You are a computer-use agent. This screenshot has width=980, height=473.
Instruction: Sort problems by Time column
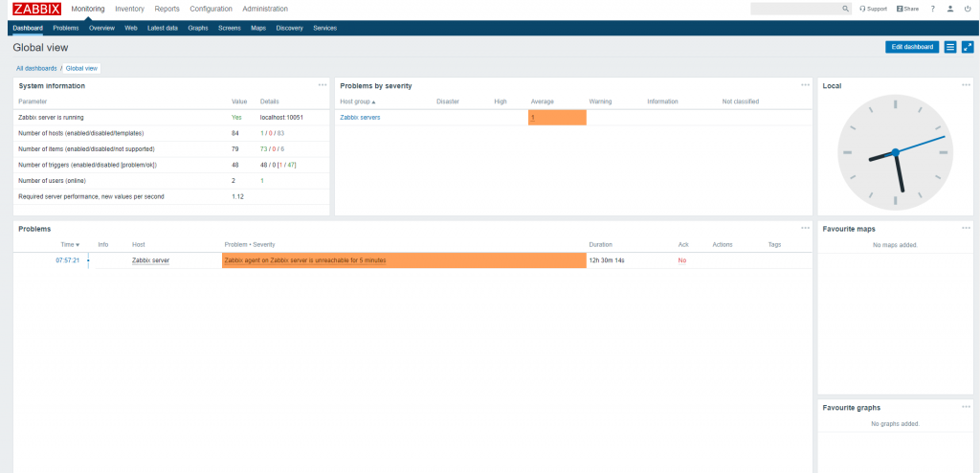tap(70, 245)
